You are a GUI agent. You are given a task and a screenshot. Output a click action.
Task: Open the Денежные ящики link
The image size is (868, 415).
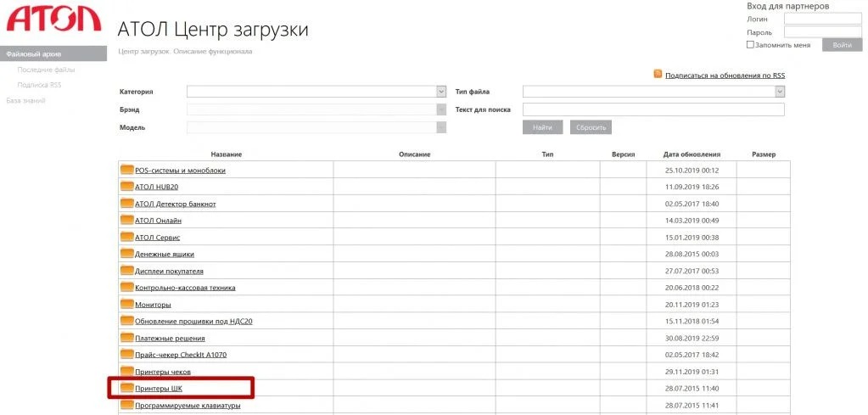[165, 255]
